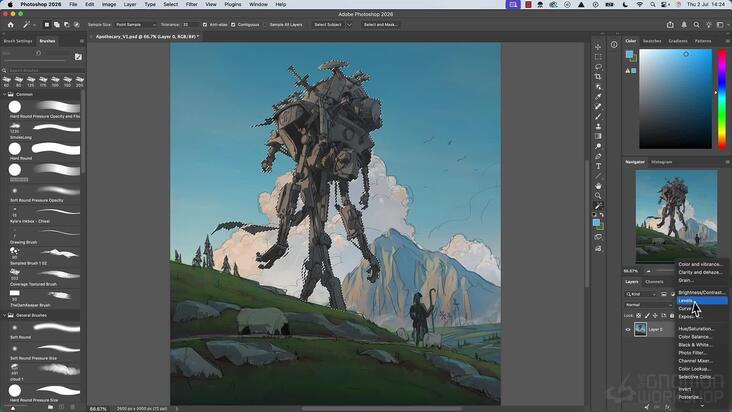Viewport: 732px width, 412px height.
Task: Collapse the Common brushes folder
Action: [5, 94]
